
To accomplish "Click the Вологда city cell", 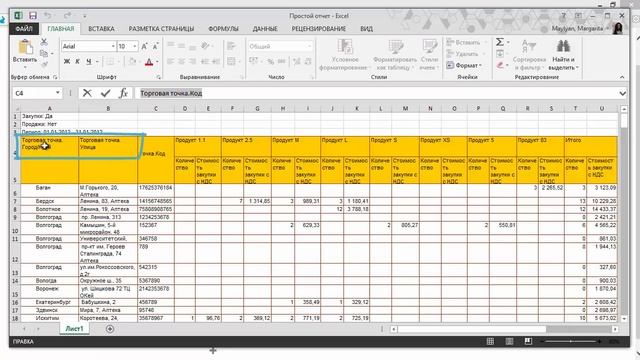I will tap(49, 281).
